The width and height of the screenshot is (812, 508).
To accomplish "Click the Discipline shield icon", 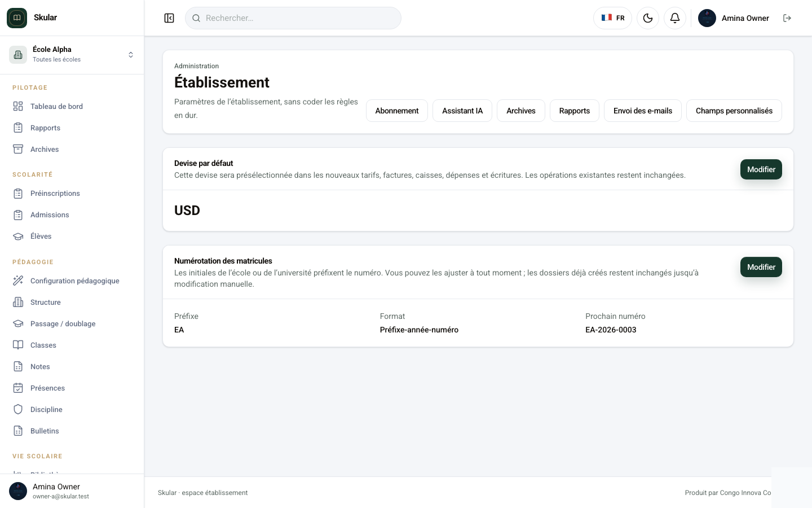I will 18,409.
